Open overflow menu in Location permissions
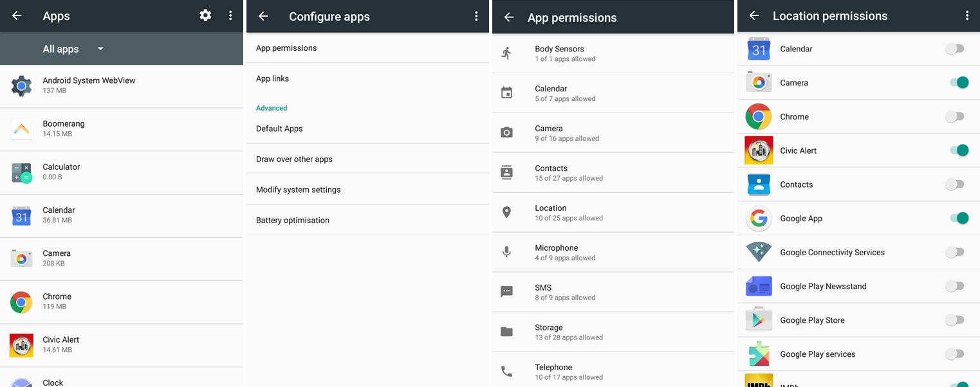This screenshot has width=980, height=387. 966,15
